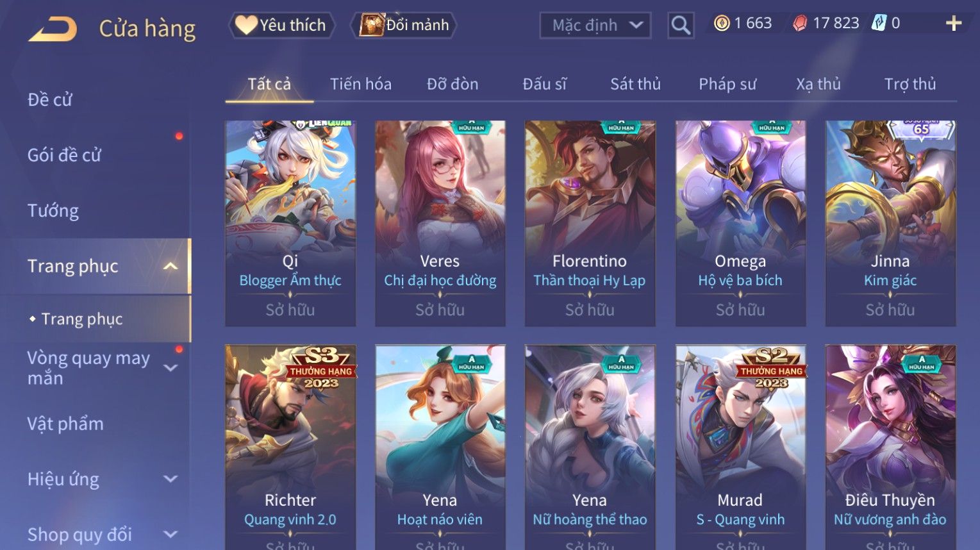Select the Qi Blogger Ẩm thực skin card

[x=290, y=223]
